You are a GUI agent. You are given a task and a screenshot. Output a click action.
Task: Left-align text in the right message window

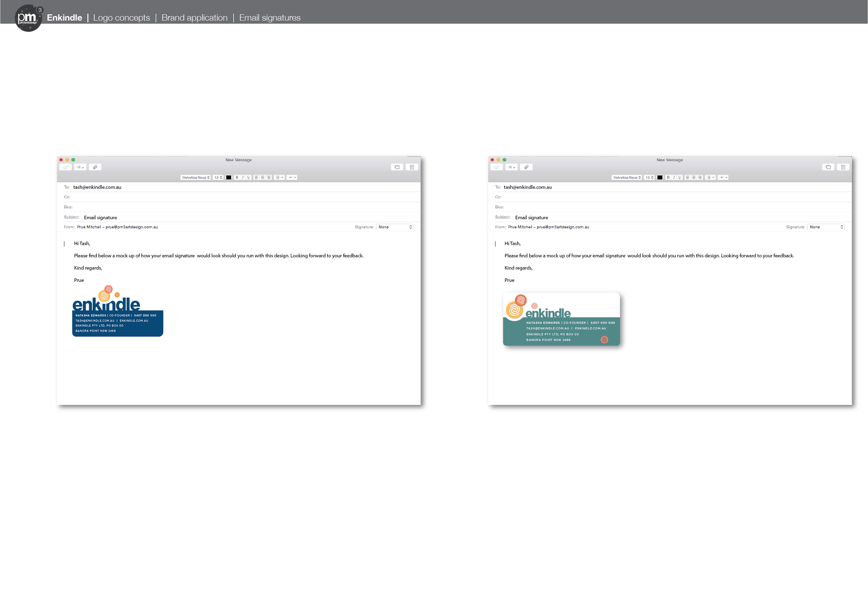coord(688,177)
